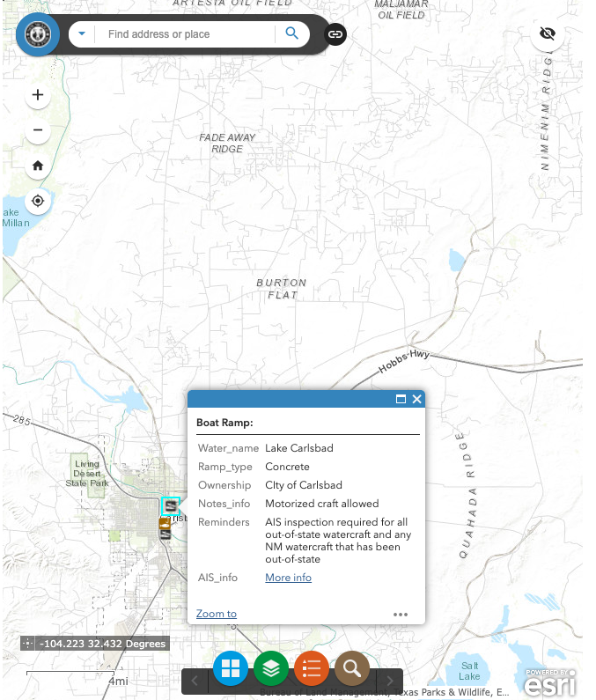
Task: Open the share link icon
Action: [x=335, y=34]
